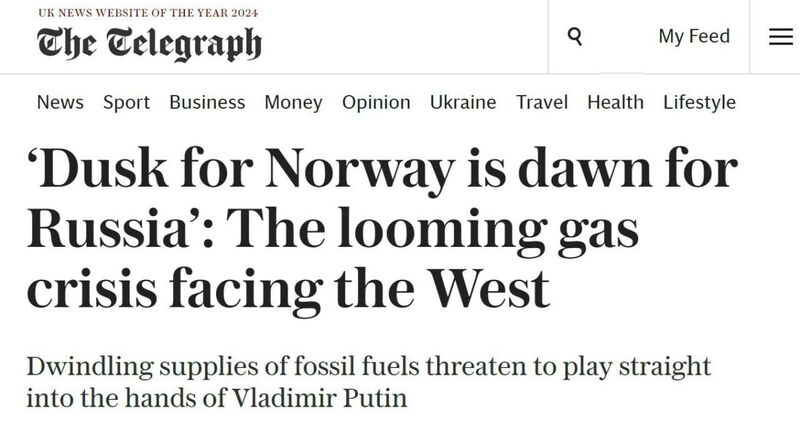
Task: Click The Telegraph masthead logo
Action: (149, 44)
